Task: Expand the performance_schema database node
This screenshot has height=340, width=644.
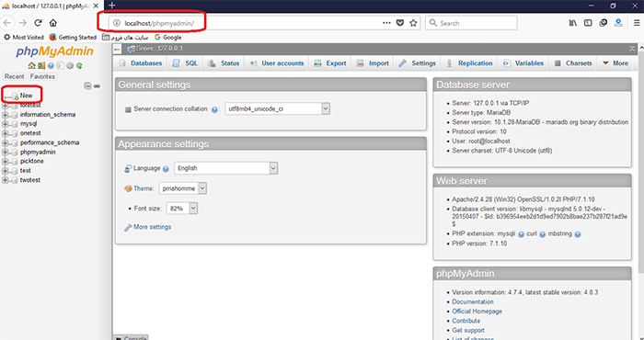Action: 6,142
